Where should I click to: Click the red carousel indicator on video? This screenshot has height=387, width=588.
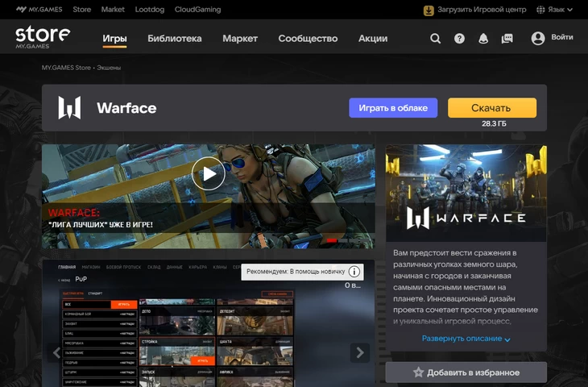click(332, 240)
